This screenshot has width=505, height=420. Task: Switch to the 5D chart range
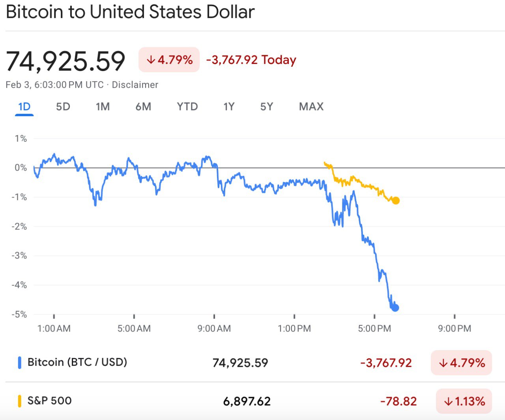tap(63, 107)
